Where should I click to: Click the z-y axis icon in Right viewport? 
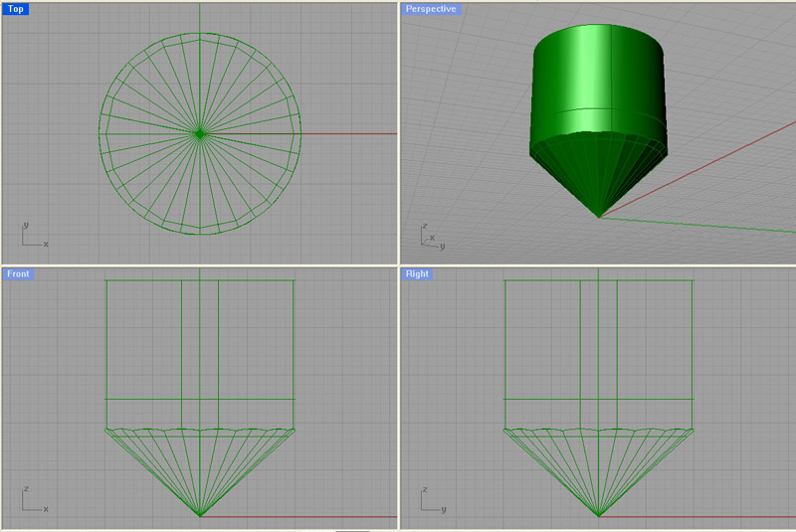tap(433, 499)
